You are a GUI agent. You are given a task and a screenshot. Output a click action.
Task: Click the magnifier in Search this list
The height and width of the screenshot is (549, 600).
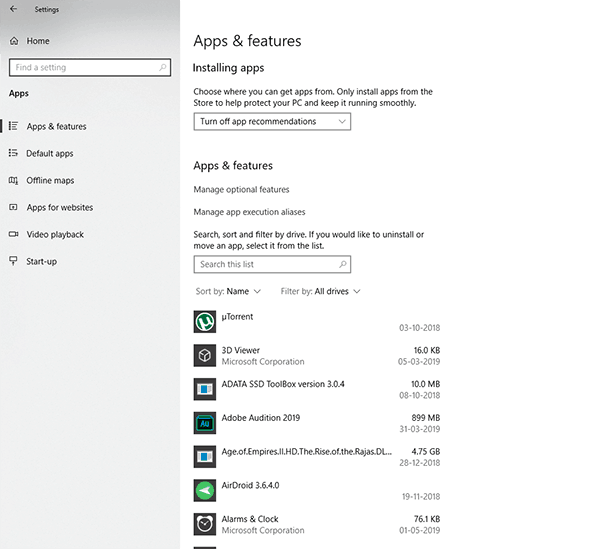342,264
